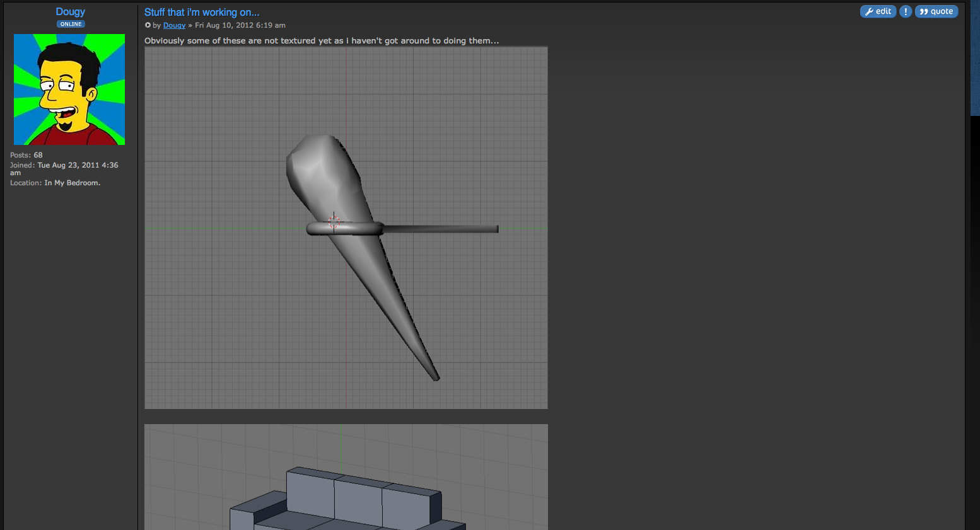980x530 pixels.
Task: Click the grey club model in first image
Action: click(324, 173)
